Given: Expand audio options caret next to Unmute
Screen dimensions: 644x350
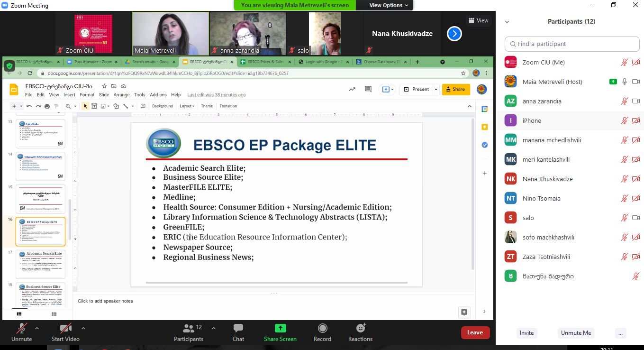Looking at the screenshot, I should click(x=37, y=328).
